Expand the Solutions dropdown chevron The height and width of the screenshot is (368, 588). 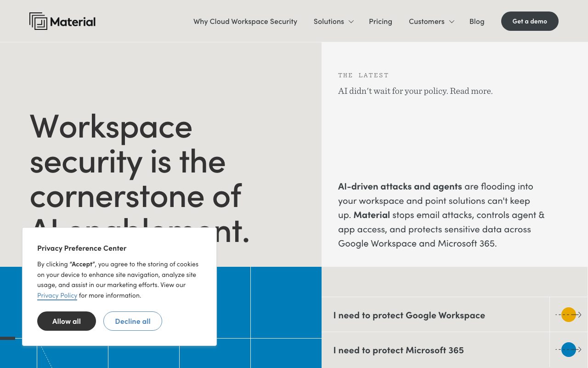coord(351,22)
